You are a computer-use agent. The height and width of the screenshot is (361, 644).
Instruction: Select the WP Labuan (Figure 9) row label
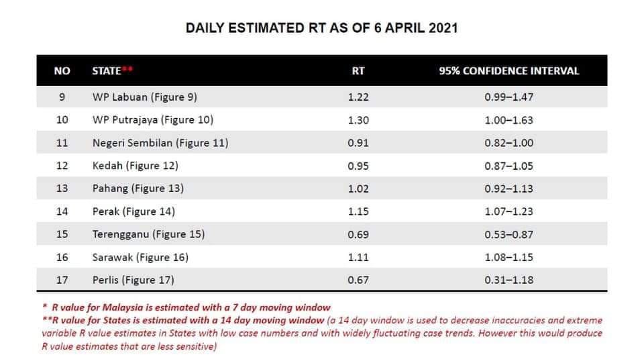coord(145,97)
